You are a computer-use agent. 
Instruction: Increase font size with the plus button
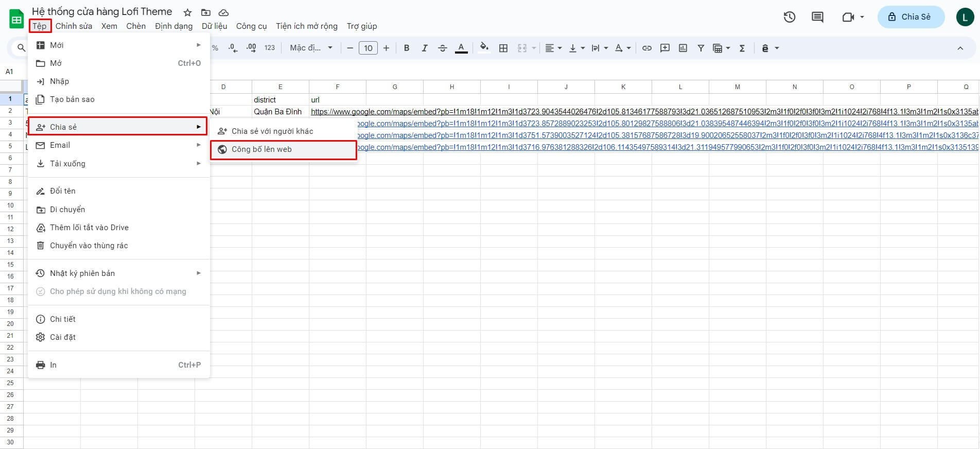coord(386,48)
